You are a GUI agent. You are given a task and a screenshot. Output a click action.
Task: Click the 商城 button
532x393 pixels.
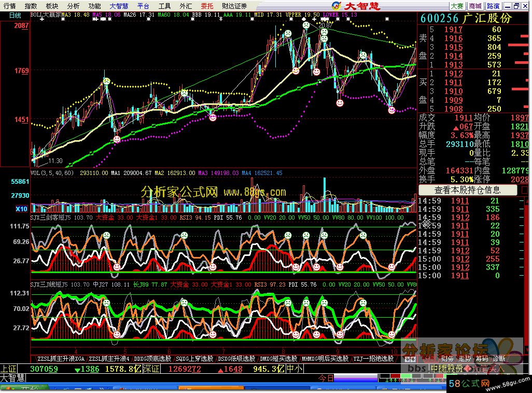[475, 6]
